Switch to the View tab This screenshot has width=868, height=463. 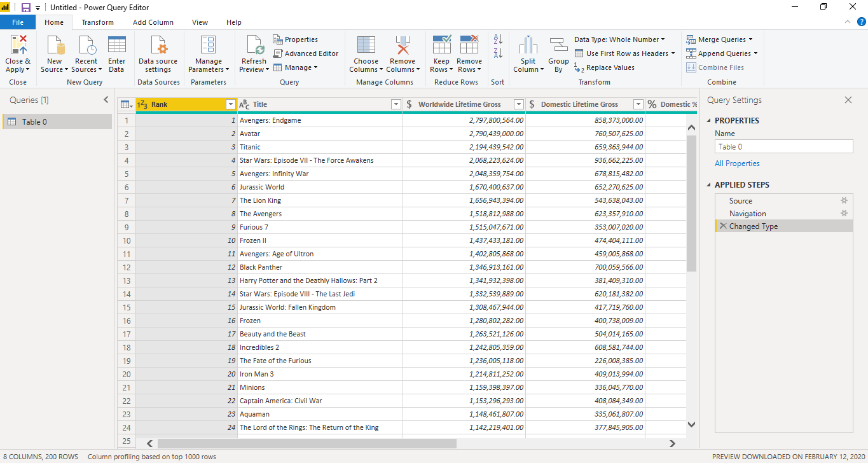click(x=200, y=22)
